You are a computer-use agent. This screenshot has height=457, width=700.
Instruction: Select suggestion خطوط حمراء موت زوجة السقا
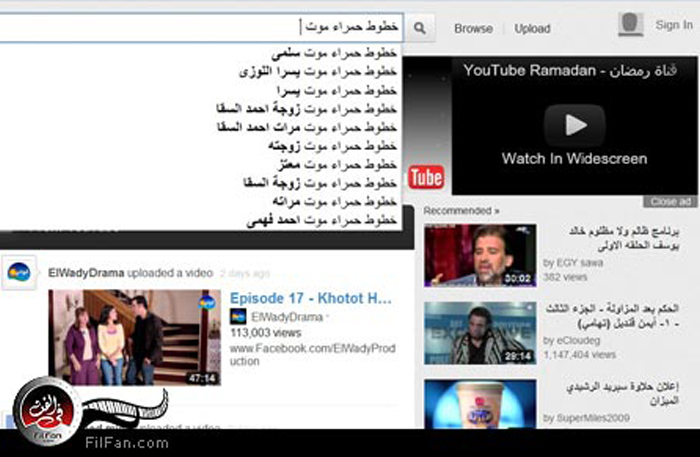click(320, 183)
